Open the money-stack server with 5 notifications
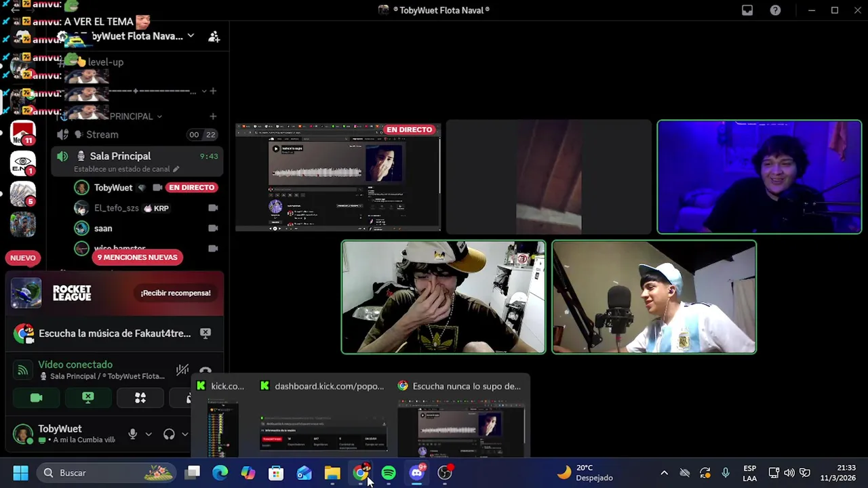 [x=22, y=194]
